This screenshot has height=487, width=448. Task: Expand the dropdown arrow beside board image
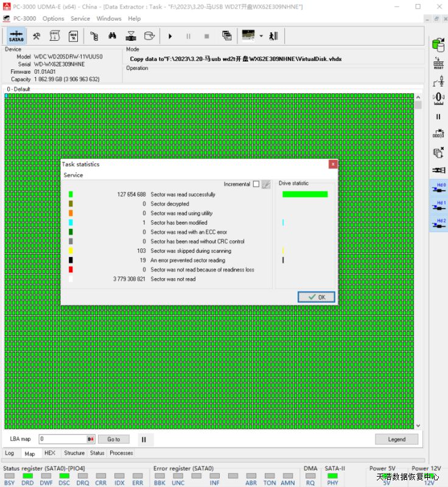pos(261,36)
